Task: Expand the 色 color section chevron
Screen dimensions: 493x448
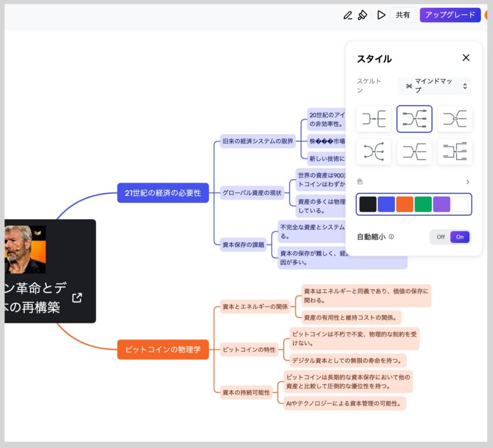Action: pos(467,182)
